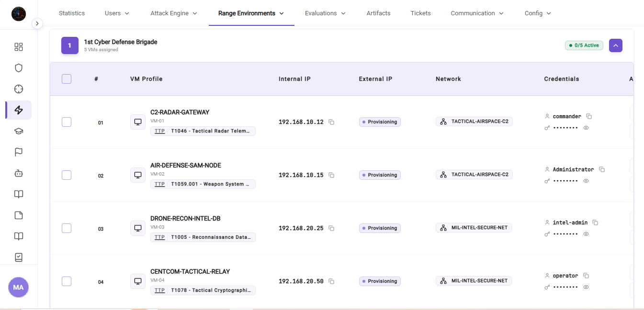Click TTP tag T1046 Tactical Radar Telemetry

click(203, 131)
